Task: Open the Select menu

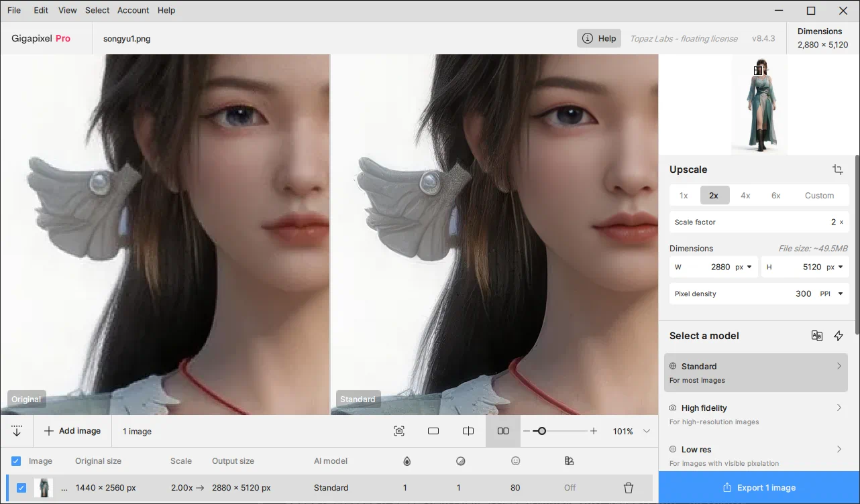Action: pos(97,10)
